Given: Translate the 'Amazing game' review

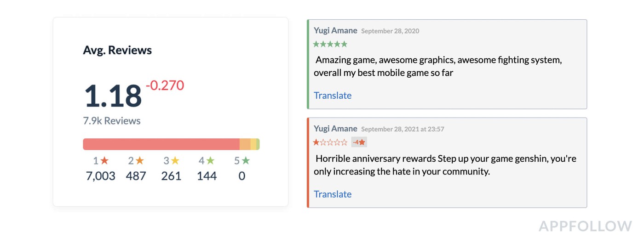Looking at the screenshot, I should click(333, 96).
